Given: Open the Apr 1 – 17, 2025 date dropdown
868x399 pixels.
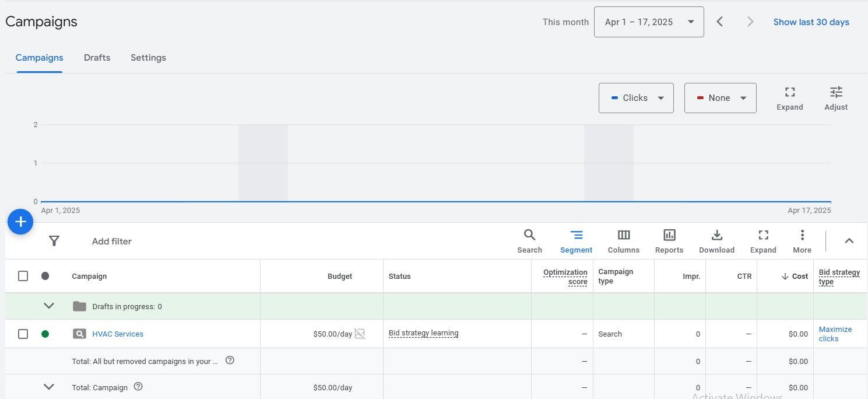Looking at the screenshot, I should [649, 22].
